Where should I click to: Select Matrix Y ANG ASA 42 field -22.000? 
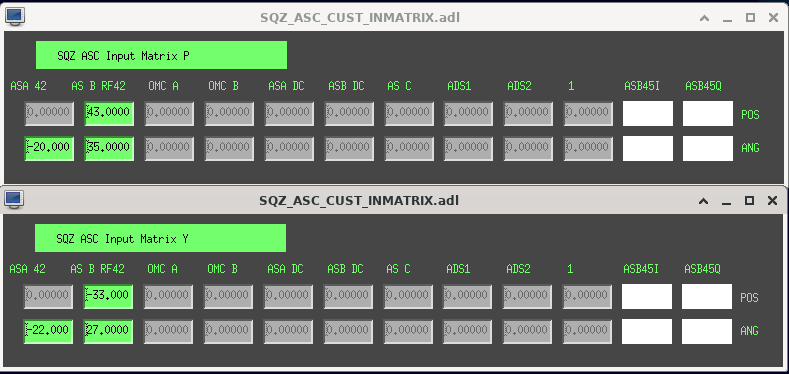click(x=48, y=331)
